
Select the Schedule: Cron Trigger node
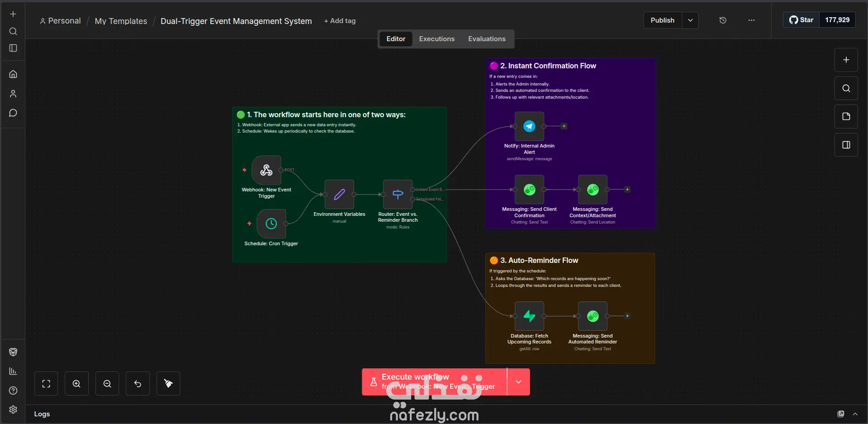(x=271, y=224)
